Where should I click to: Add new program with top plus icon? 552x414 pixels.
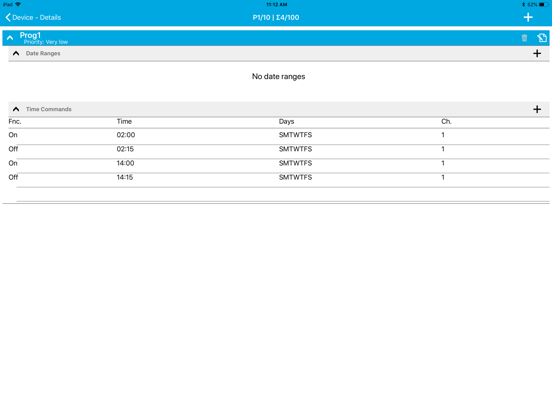coord(528,17)
